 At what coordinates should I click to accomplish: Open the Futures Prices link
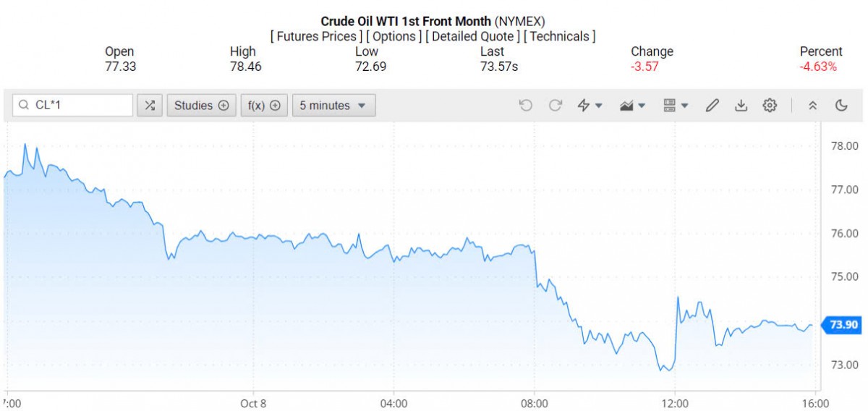click(x=315, y=36)
